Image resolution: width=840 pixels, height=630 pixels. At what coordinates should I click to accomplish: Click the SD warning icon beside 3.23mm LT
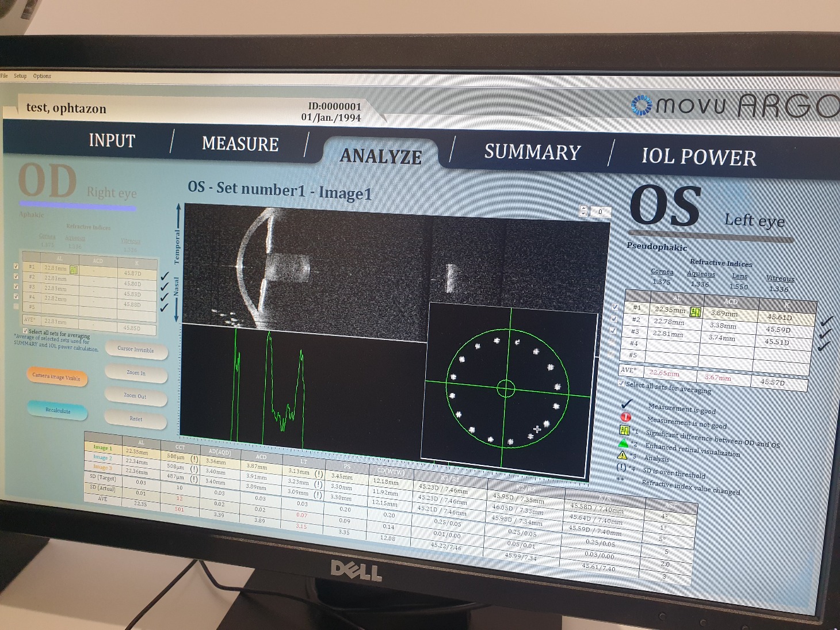pos(318,484)
